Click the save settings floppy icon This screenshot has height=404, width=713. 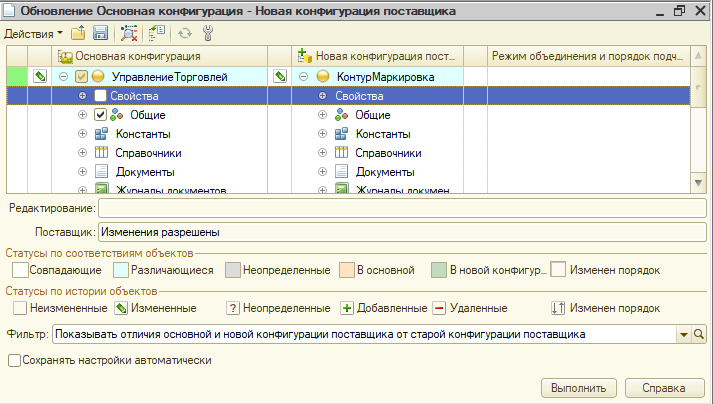(100, 33)
